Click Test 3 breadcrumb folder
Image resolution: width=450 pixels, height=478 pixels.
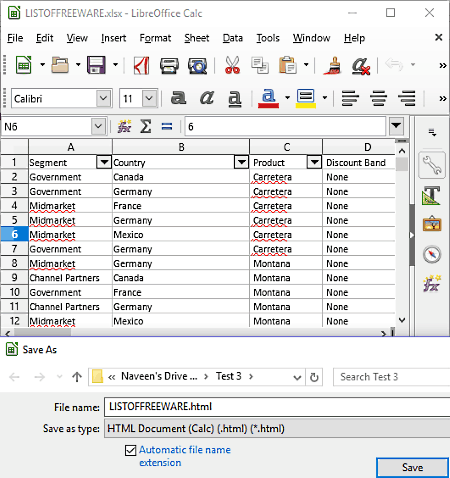228,376
